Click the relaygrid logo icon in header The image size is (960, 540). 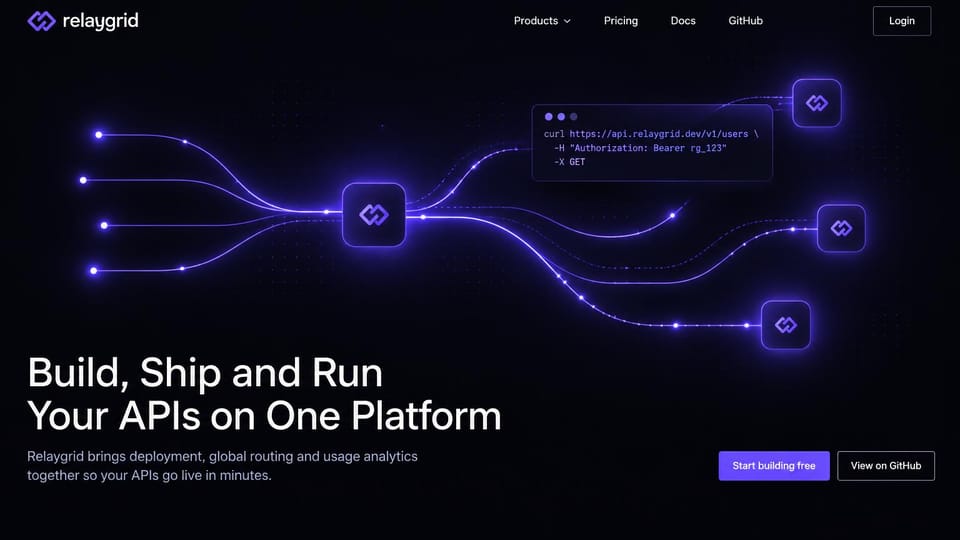pos(41,21)
